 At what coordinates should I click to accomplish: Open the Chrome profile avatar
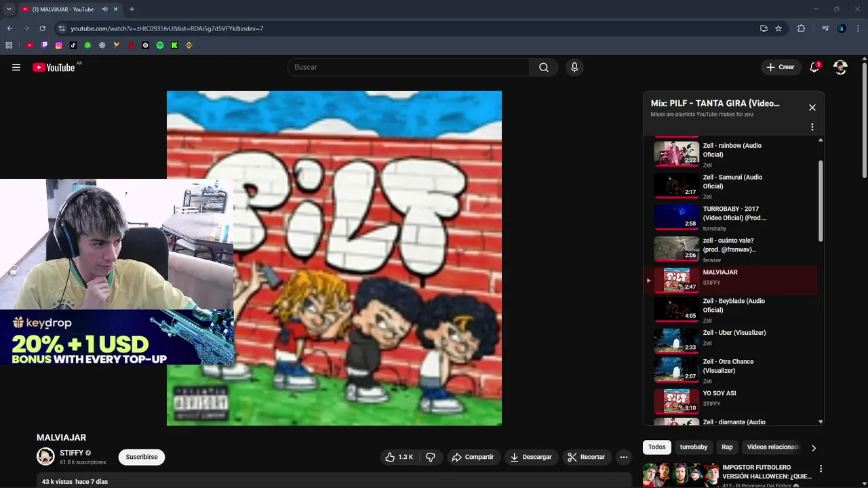tap(842, 28)
